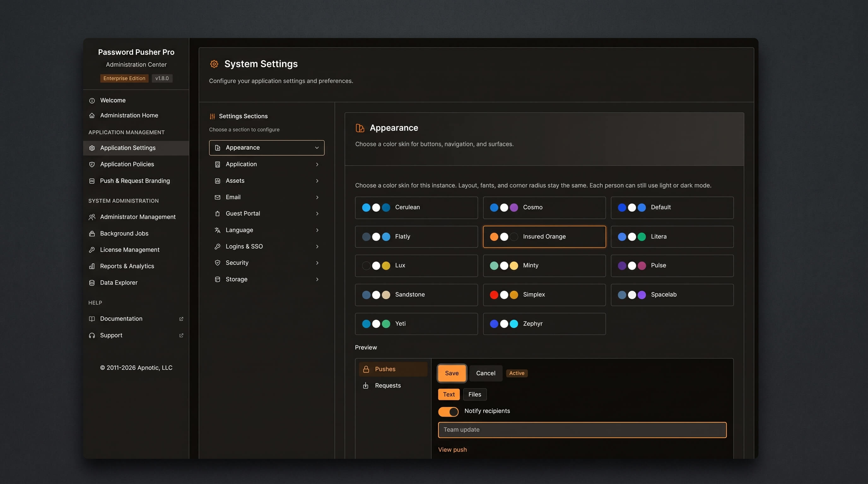Expand the Security section chevron
Image resolution: width=868 pixels, height=484 pixels.
317,263
